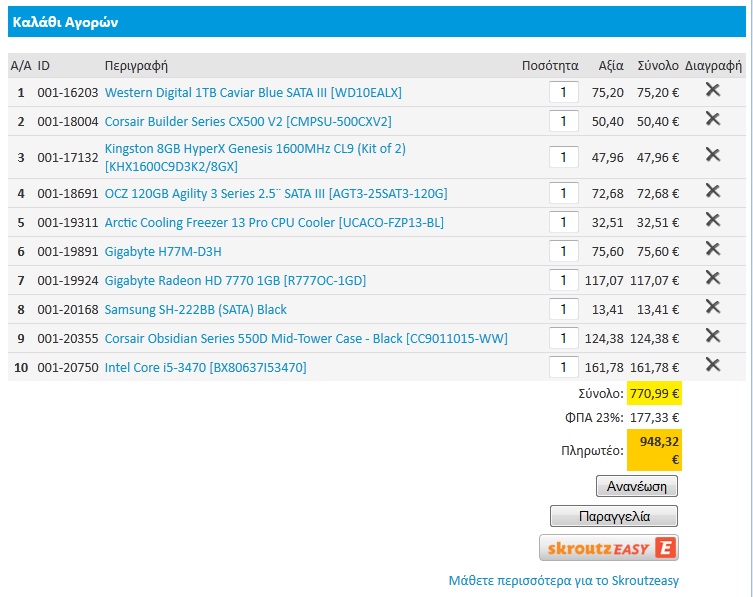The image size is (753, 597).
Task: Open Samsung SH-222BB (SATA) Black link
Action: click(195, 309)
